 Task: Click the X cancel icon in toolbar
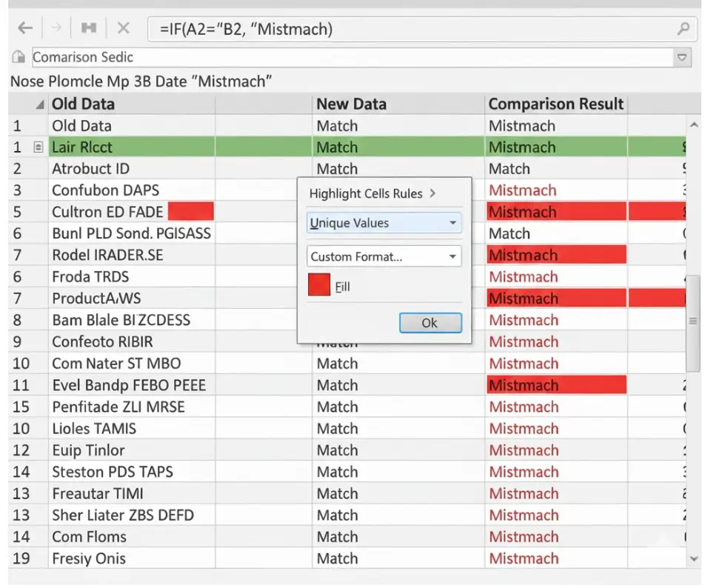[x=124, y=28]
